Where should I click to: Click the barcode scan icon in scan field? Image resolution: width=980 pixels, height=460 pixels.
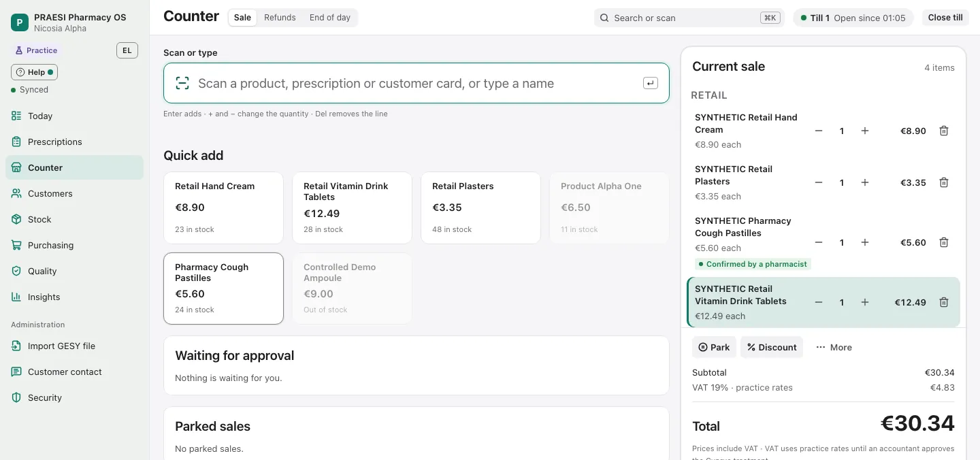182,83
